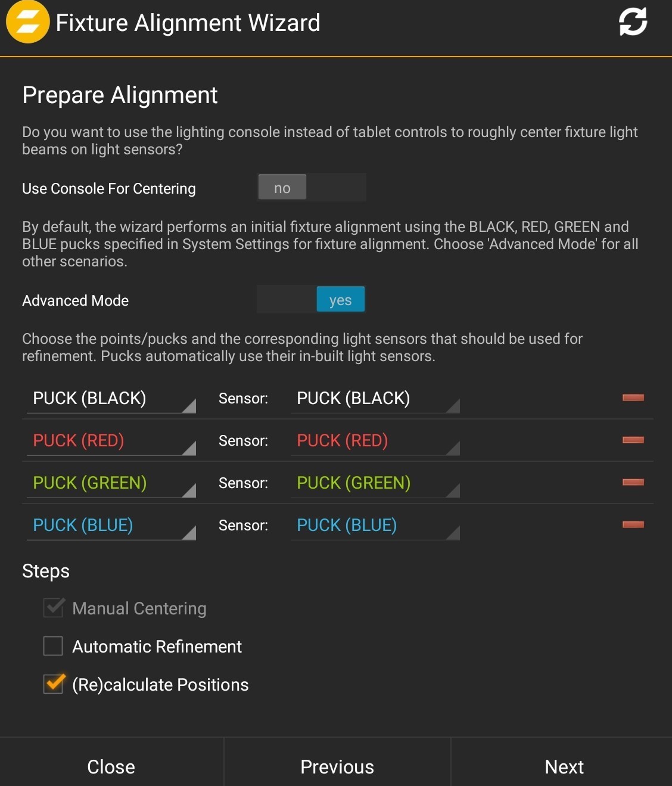Image resolution: width=672 pixels, height=786 pixels.
Task: Open the PUCK (BLACK) sensor dropdown
Action: tap(375, 399)
